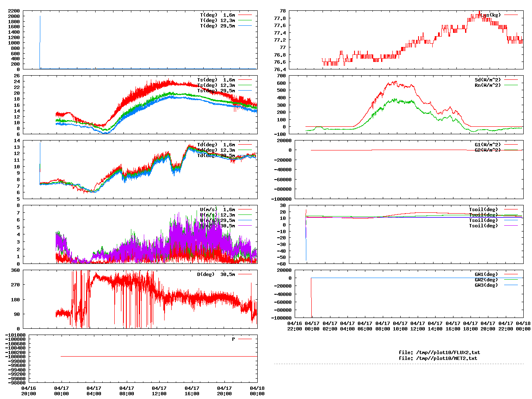Select the "Ts(deg) 1.6m" legend label
Viewport: 532px width, 399px height.
point(216,80)
